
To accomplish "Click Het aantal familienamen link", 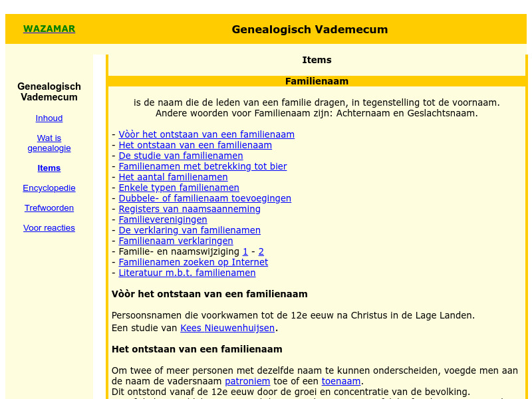I will click(173, 177).
